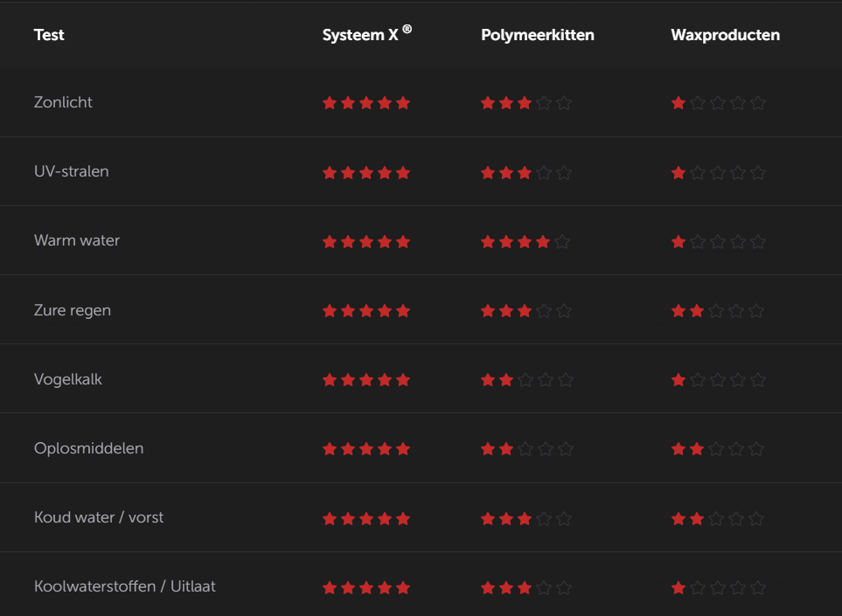Select the Warm water row label
The width and height of the screenshot is (842, 616).
pos(77,240)
